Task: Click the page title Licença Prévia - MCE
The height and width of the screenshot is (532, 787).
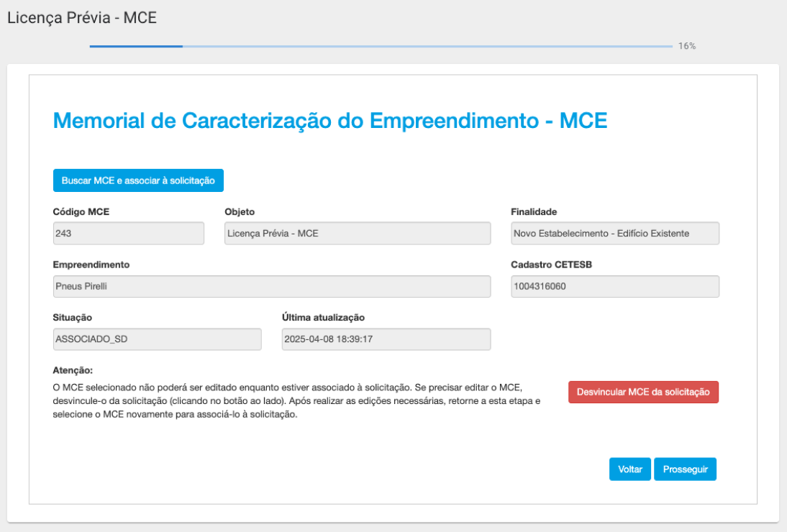Action: tap(82, 17)
